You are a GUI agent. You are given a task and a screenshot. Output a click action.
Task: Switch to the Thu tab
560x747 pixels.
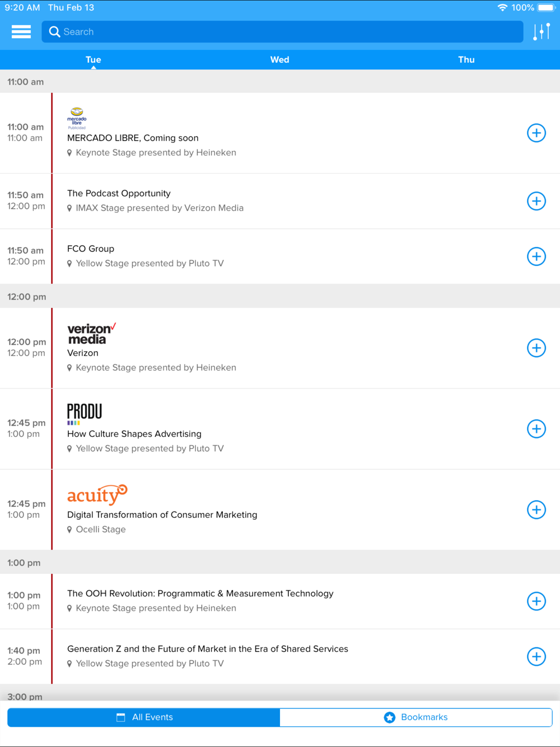pyautogui.click(x=466, y=60)
